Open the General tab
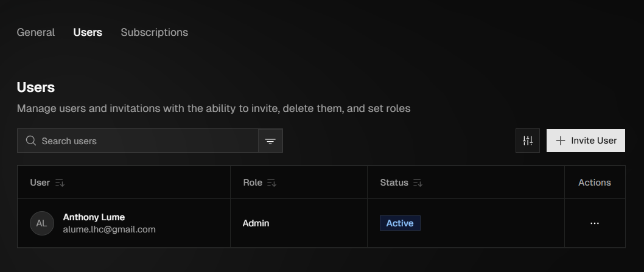This screenshot has width=644, height=272. click(35, 32)
